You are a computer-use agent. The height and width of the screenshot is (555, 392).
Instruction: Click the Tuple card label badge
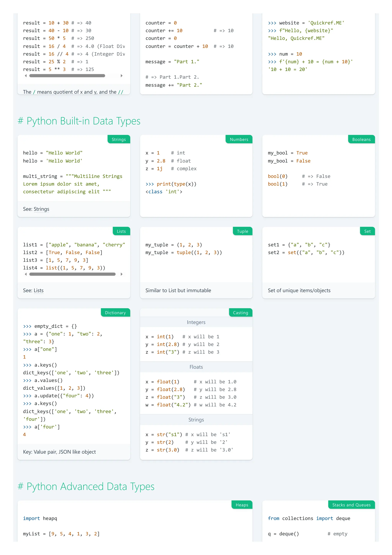point(242,231)
